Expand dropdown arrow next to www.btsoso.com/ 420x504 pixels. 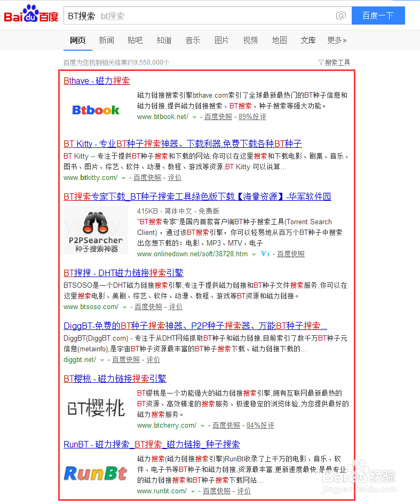tap(124, 308)
